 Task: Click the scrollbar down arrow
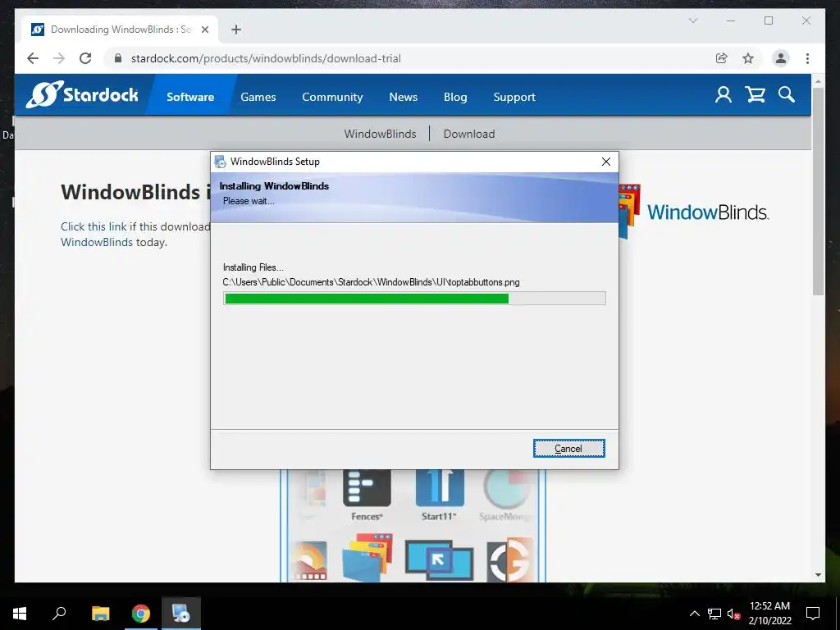click(818, 575)
